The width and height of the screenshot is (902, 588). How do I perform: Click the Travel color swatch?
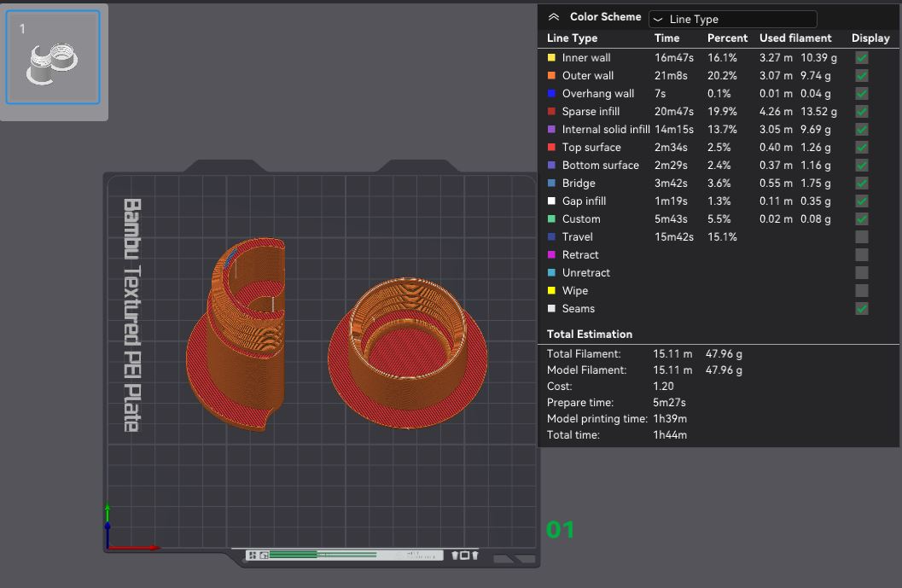tap(551, 236)
